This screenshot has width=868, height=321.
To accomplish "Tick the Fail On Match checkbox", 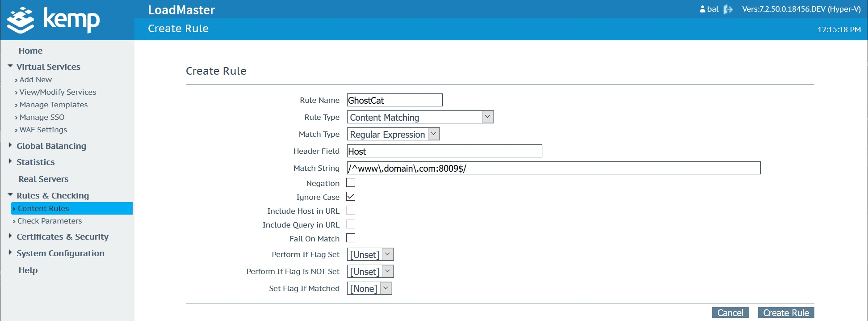I will pos(351,238).
